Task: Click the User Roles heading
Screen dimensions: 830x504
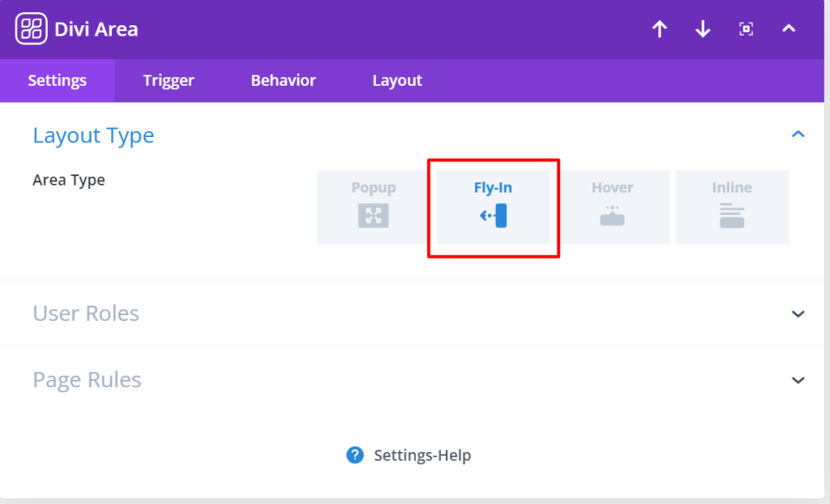Action: (x=86, y=314)
